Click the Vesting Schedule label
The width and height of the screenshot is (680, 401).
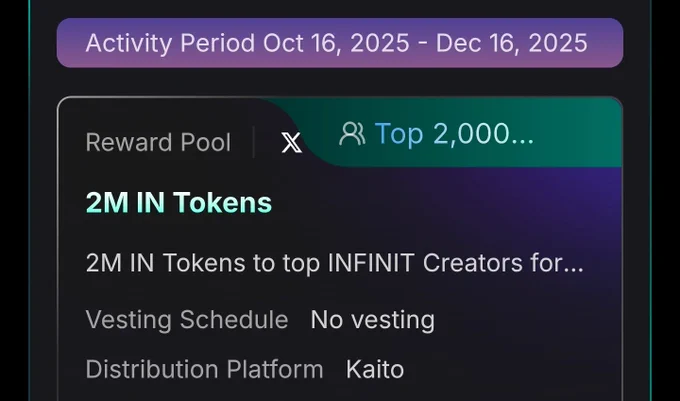[x=187, y=320]
